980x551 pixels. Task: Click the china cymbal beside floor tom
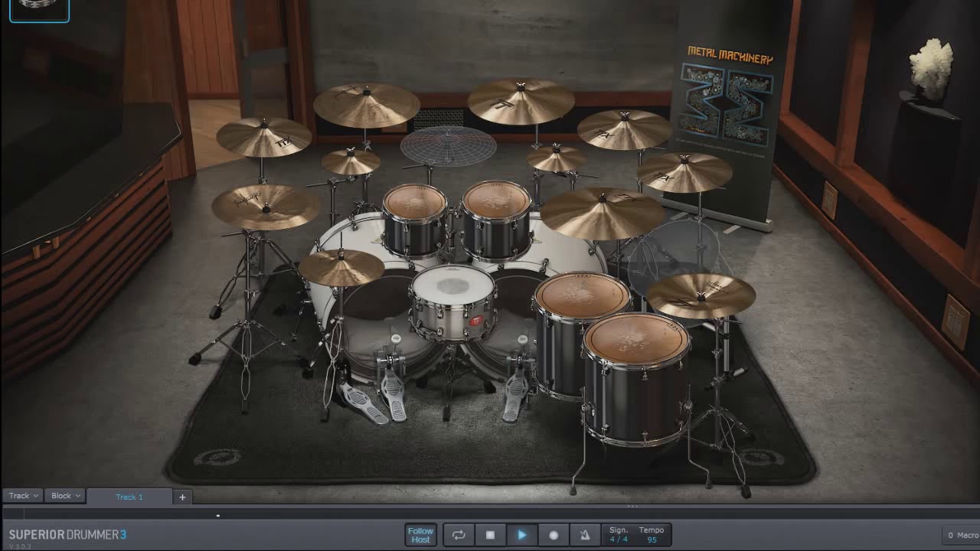pyautogui.click(x=701, y=295)
